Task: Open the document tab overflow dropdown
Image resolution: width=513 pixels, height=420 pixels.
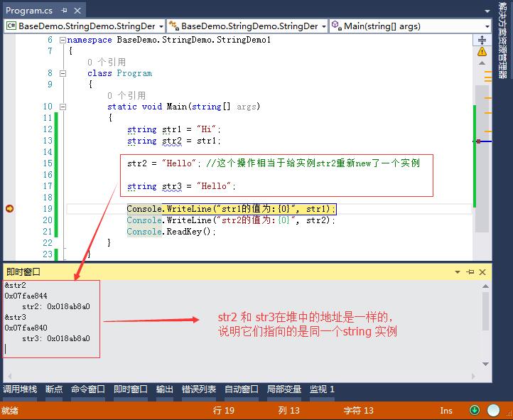Action: (x=487, y=11)
